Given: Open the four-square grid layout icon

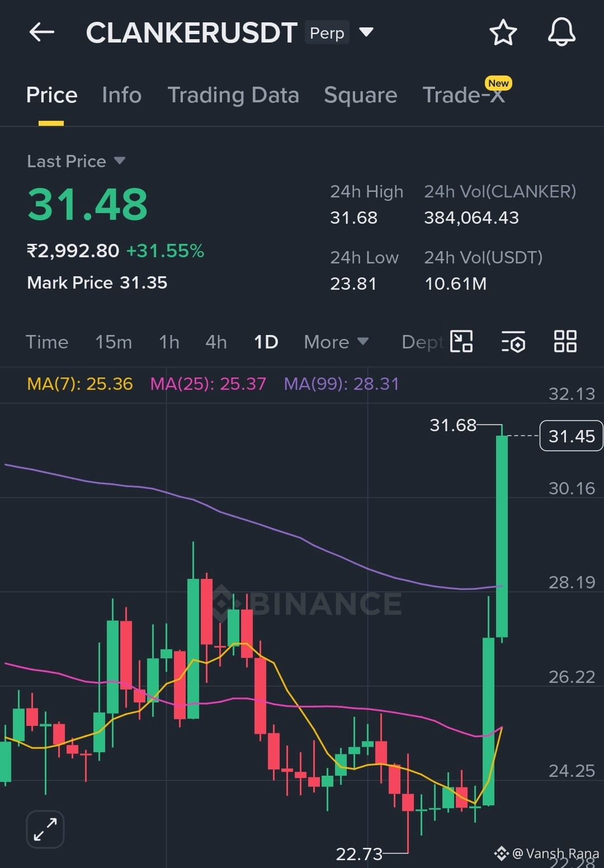Looking at the screenshot, I should click(565, 341).
